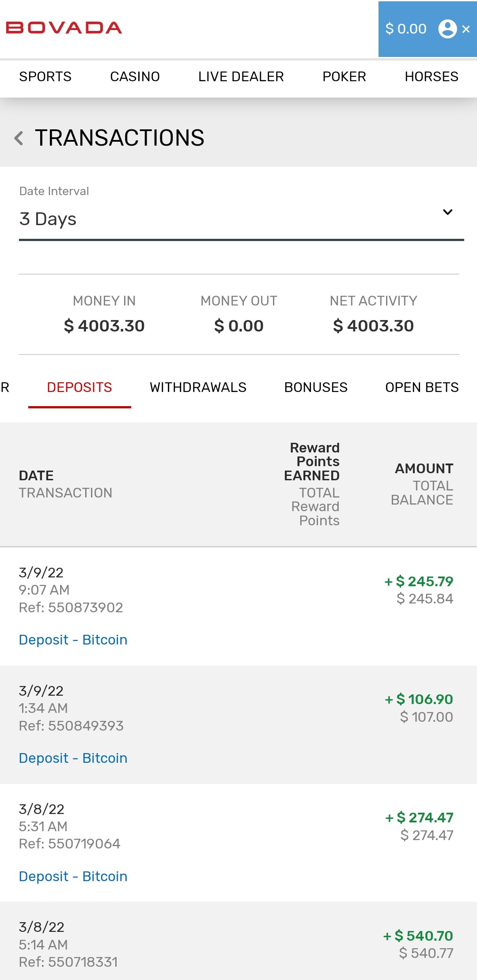The height and width of the screenshot is (980, 477).
Task: Click the partially hidden tab left of Deposits
Action: click(5, 388)
